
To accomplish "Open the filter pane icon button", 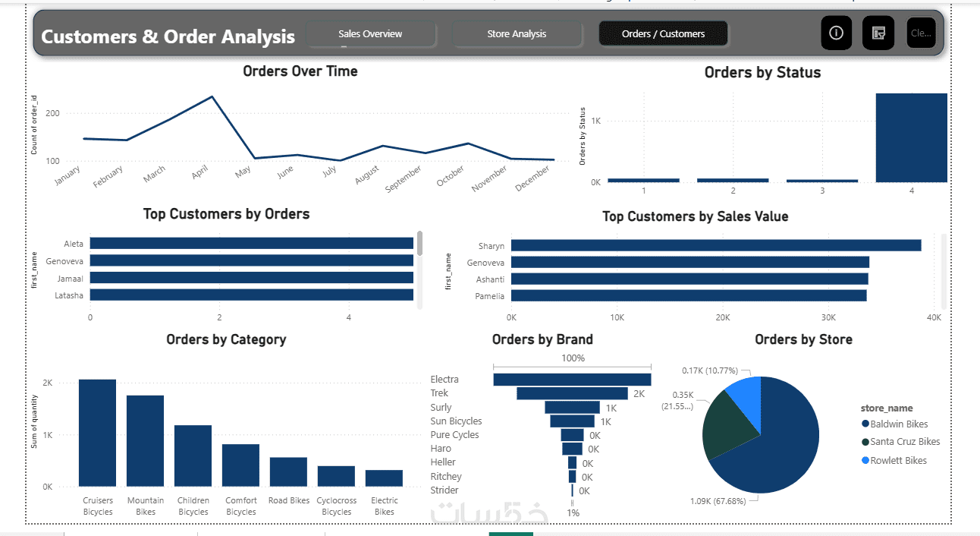I will (x=878, y=33).
